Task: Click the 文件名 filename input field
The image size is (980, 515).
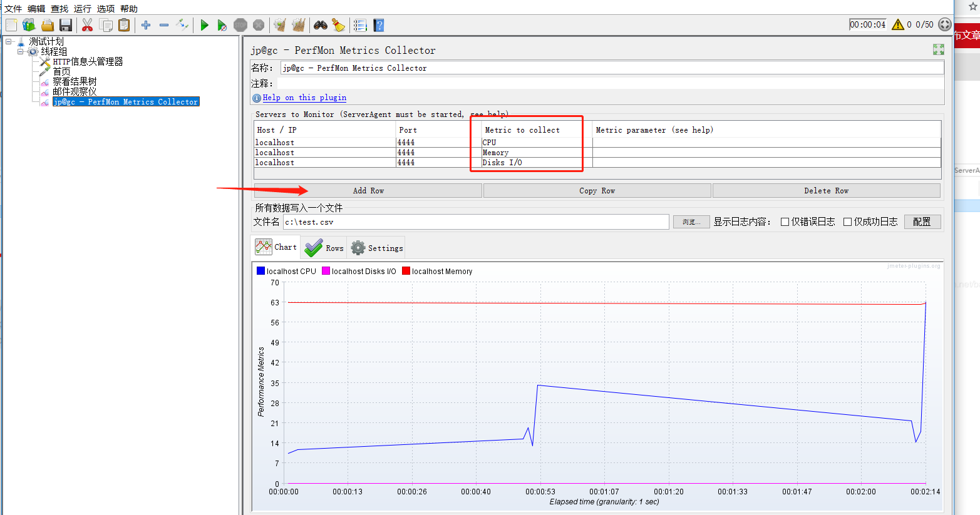Action: (476, 222)
